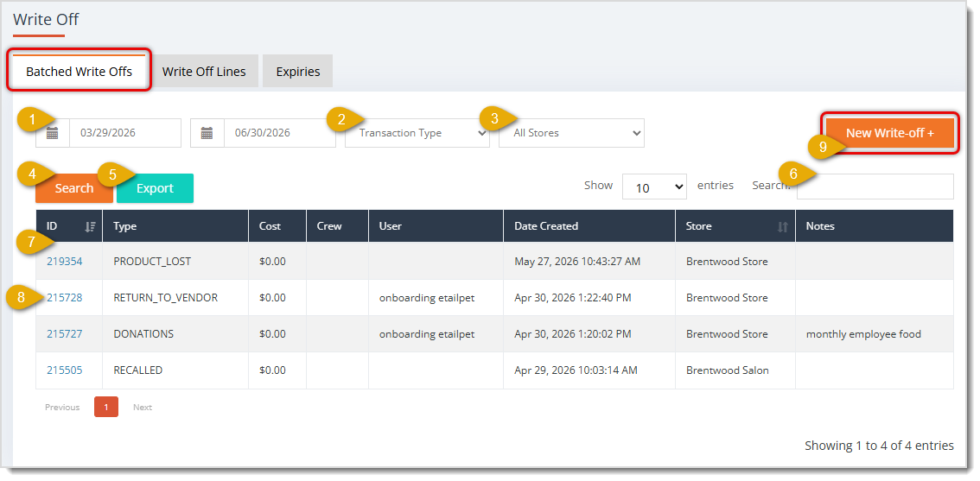The height and width of the screenshot is (481, 980).
Task: Create a New Write-off
Action: 890,133
